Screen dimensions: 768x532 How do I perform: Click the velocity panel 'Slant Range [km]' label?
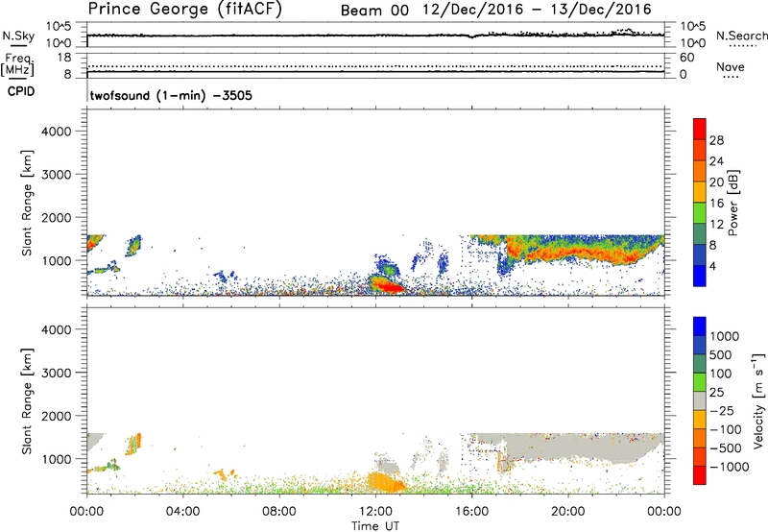tap(27, 401)
